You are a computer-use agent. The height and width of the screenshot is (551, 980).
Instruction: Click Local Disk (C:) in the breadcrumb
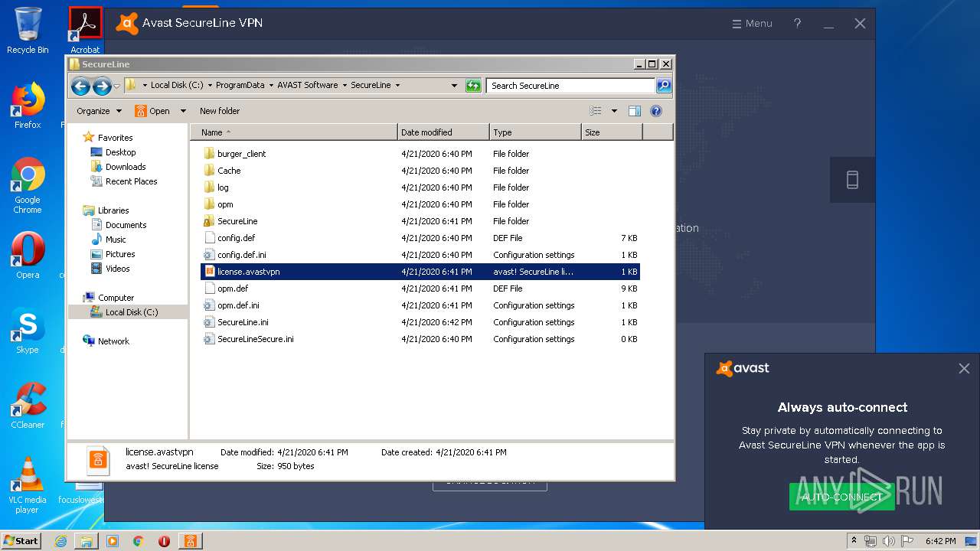[x=177, y=85]
